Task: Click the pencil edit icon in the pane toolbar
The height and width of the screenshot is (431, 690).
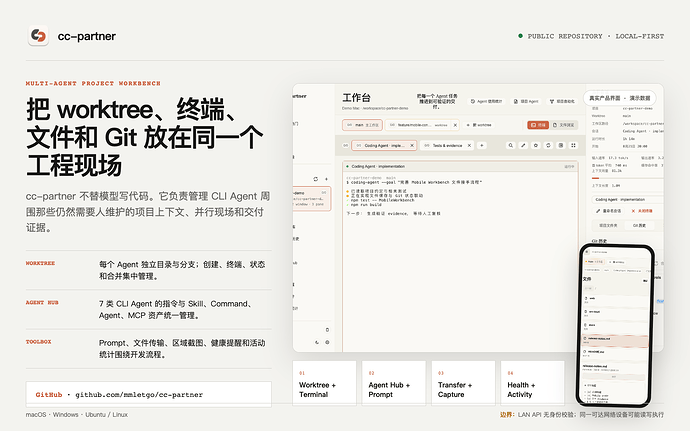Action: click(x=523, y=145)
